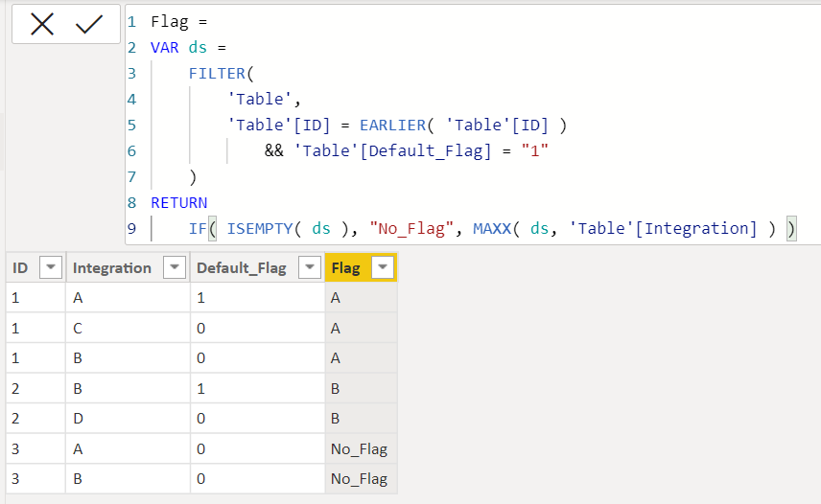Click the RETURN keyword on line 8

click(179, 202)
